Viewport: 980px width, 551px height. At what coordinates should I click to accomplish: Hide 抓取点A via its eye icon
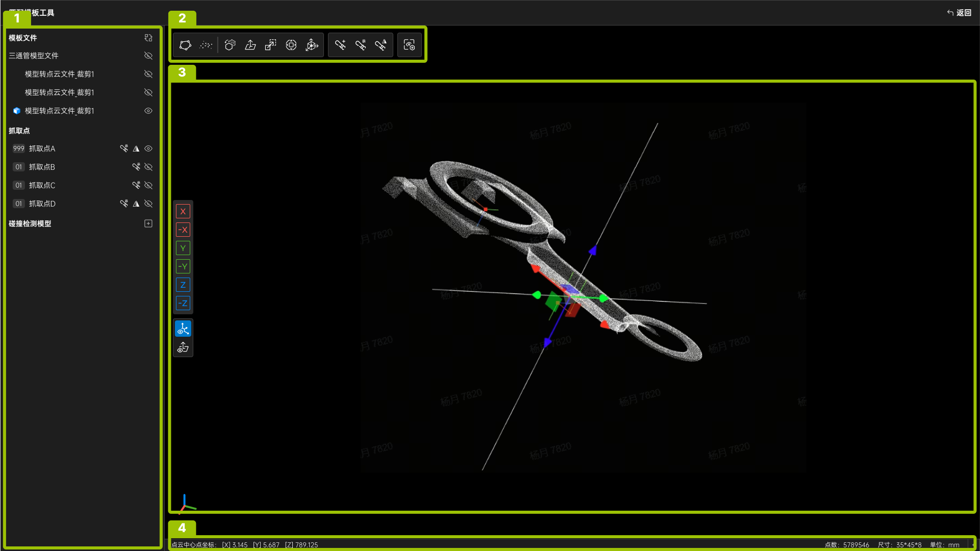pos(148,148)
